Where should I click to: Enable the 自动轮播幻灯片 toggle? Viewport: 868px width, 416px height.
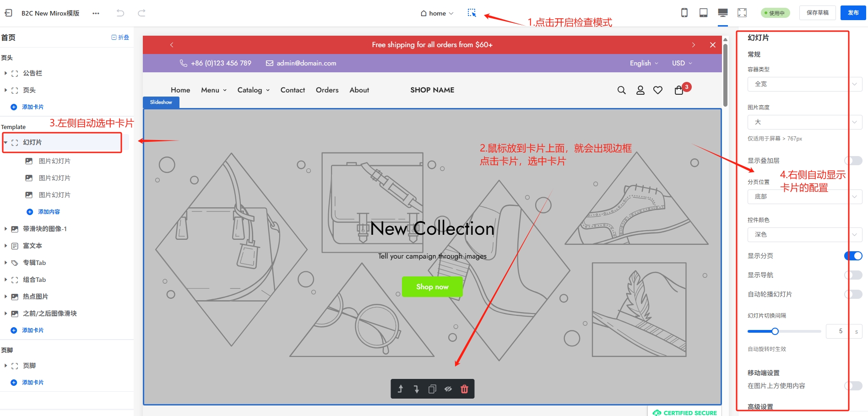click(x=853, y=294)
